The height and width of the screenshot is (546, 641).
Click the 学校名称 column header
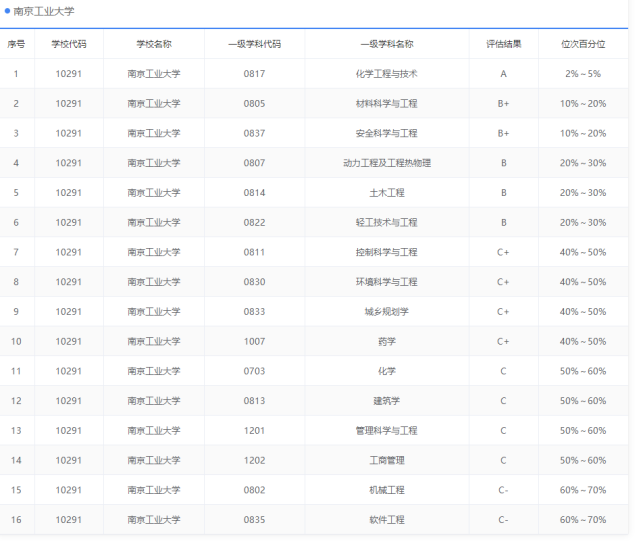tap(154, 44)
